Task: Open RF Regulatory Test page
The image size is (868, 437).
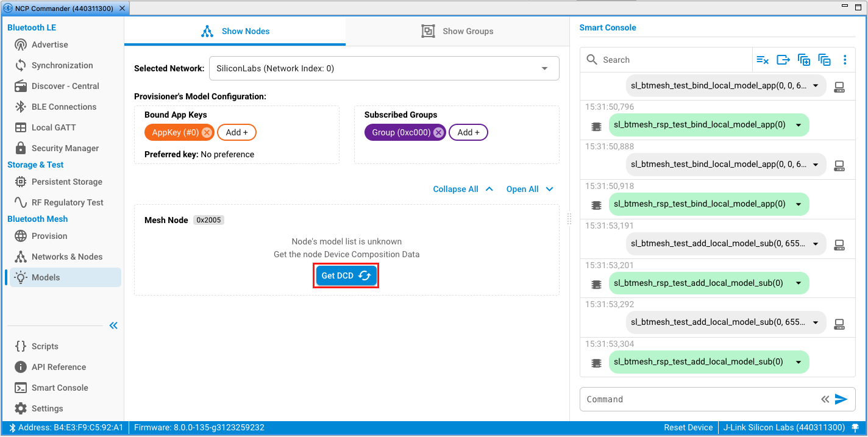Action: click(x=67, y=202)
